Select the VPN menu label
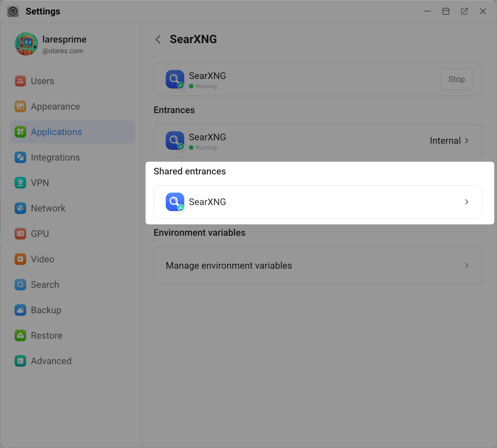The width and height of the screenshot is (497, 448). click(40, 183)
